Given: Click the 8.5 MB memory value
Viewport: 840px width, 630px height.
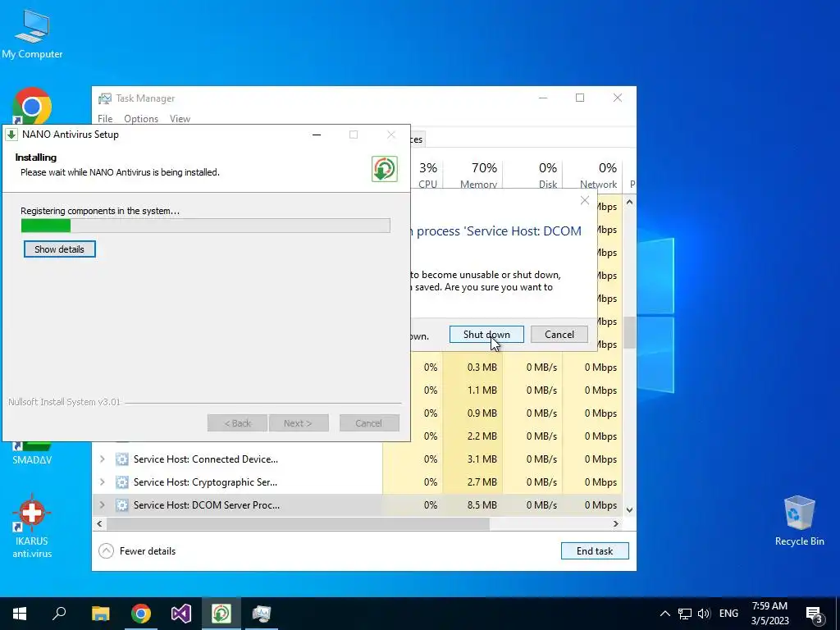Looking at the screenshot, I should coord(482,505).
